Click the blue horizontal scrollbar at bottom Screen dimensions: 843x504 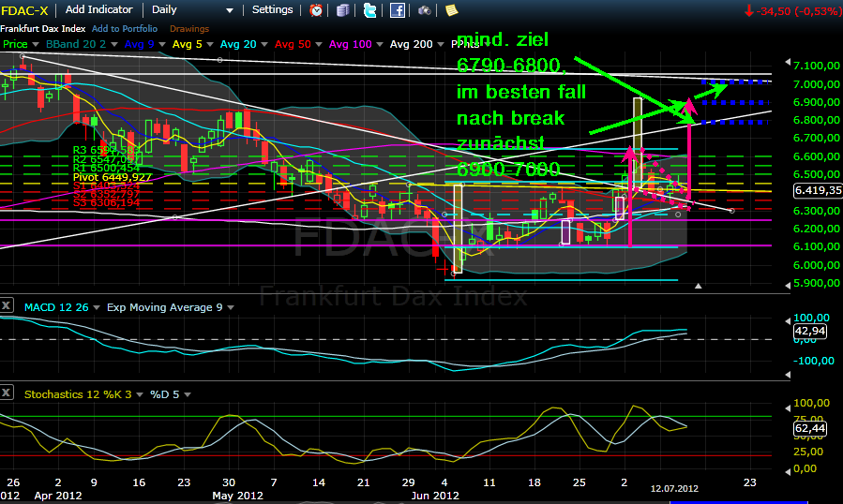pyautogui.click(x=738, y=502)
